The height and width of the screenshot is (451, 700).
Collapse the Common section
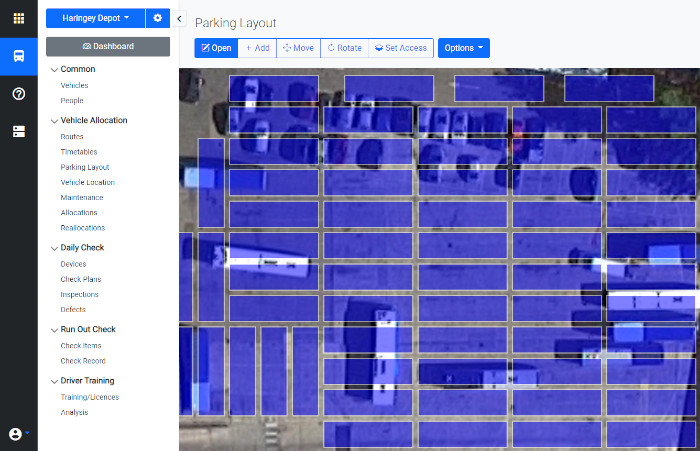coord(73,69)
